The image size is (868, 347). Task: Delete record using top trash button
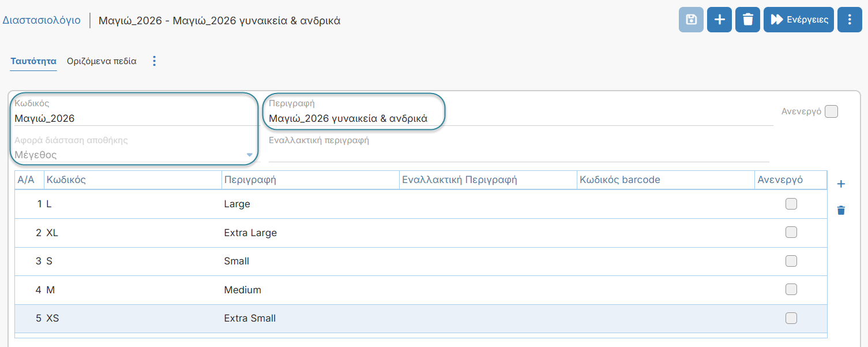point(748,20)
